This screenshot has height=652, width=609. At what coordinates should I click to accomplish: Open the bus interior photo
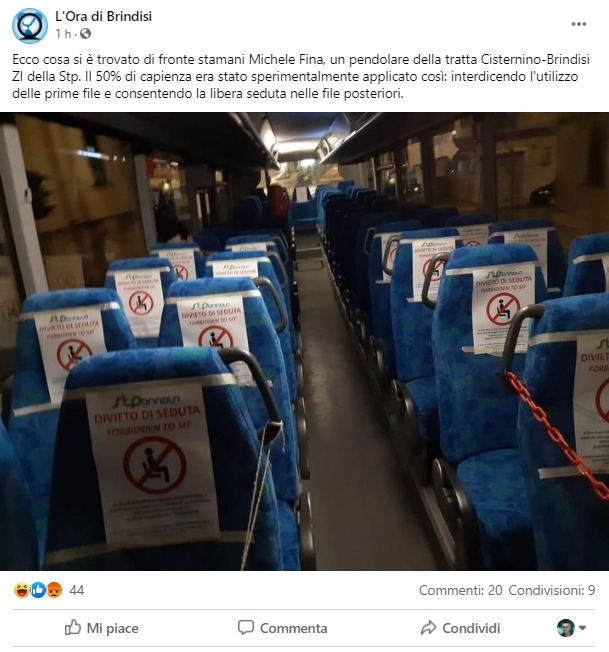pyautogui.click(x=304, y=341)
